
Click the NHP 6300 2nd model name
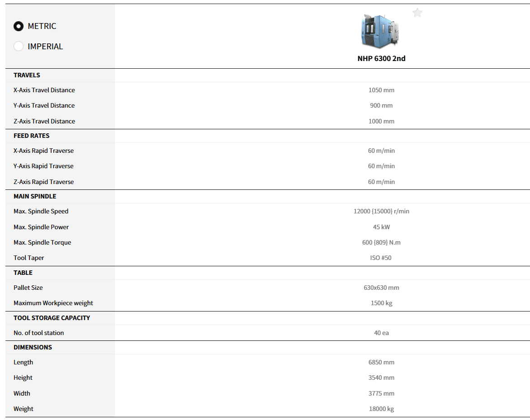pos(381,58)
